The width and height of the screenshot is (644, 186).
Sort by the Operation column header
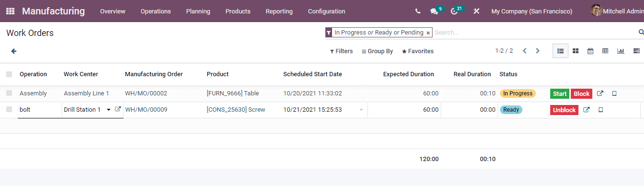(33, 74)
